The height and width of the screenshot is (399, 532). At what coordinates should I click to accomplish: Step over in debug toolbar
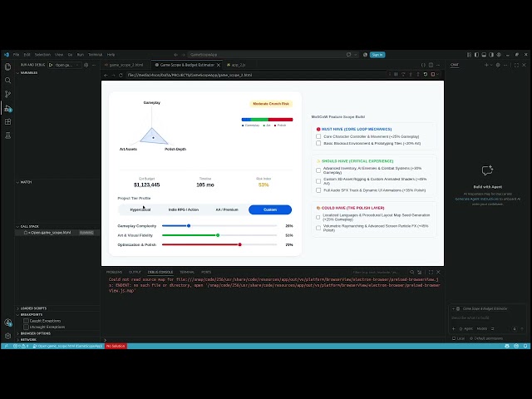(x=403, y=74)
